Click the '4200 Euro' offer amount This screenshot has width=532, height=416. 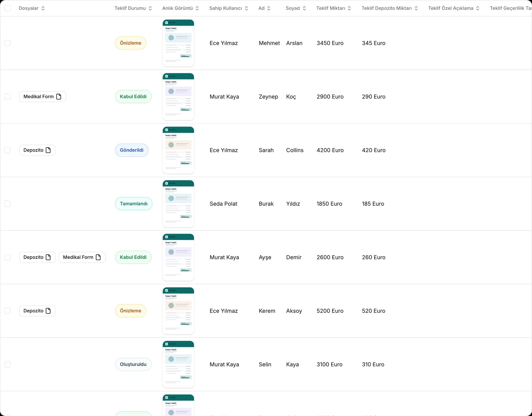(330, 150)
